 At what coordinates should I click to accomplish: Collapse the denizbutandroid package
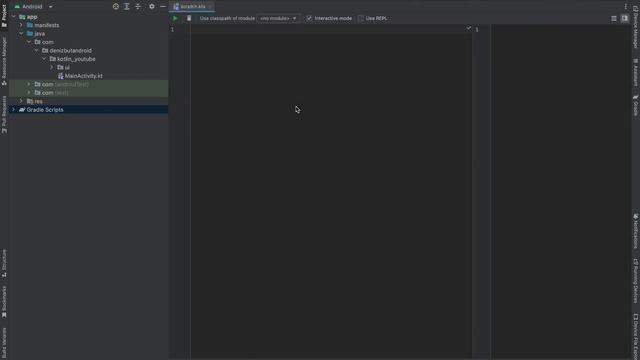(36, 51)
